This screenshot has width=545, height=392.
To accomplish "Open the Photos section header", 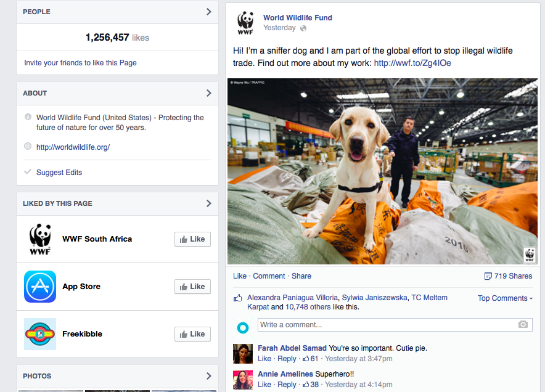I will (x=118, y=376).
